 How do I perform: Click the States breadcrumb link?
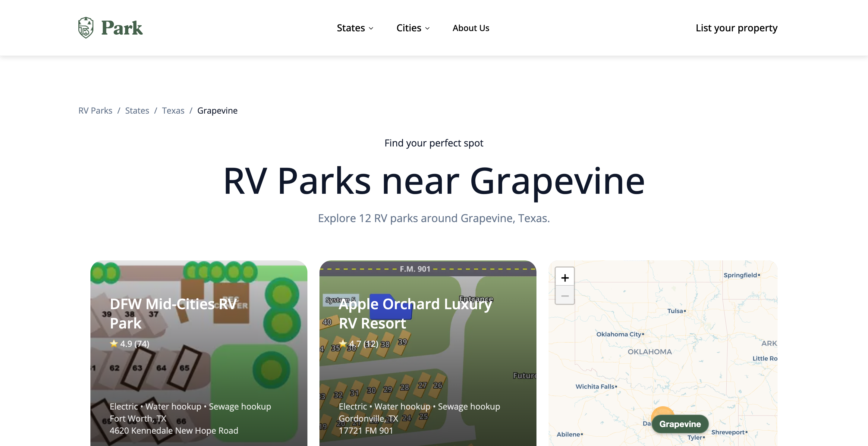137,110
